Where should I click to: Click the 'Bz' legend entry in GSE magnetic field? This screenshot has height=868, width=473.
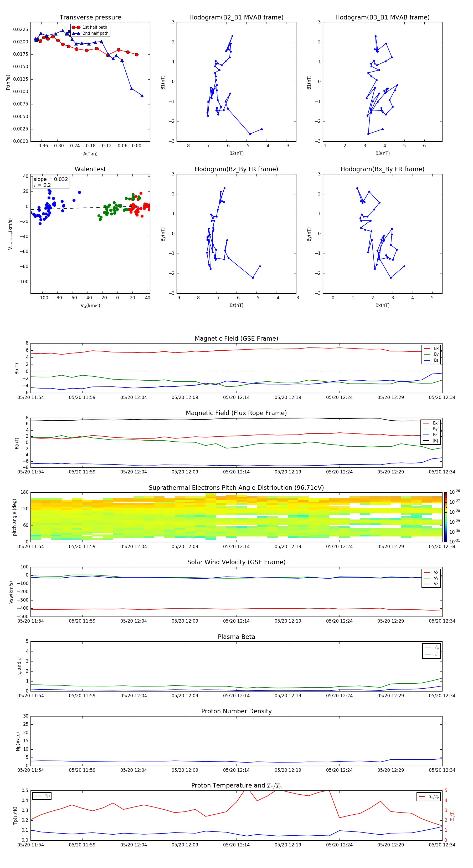pos(431,360)
